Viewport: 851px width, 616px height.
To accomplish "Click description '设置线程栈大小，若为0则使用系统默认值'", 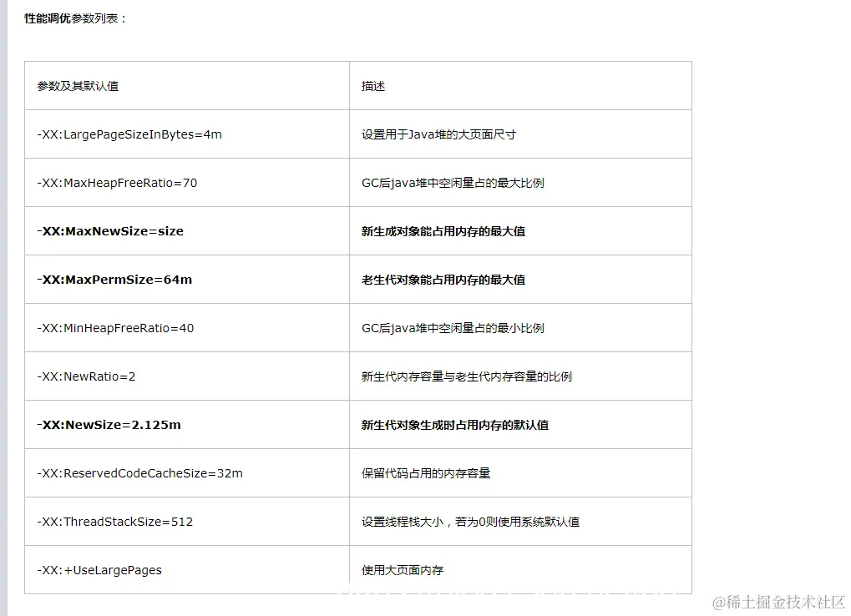I will 470,522.
